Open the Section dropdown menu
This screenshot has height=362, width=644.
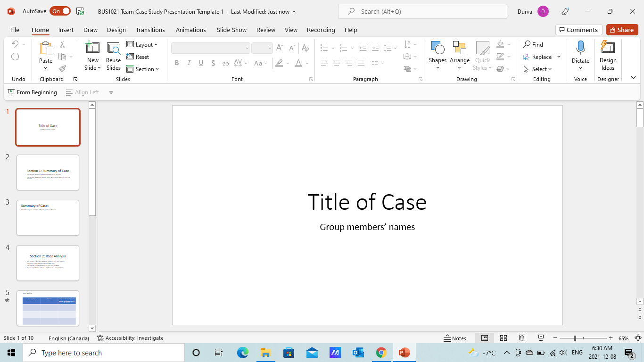click(143, 69)
